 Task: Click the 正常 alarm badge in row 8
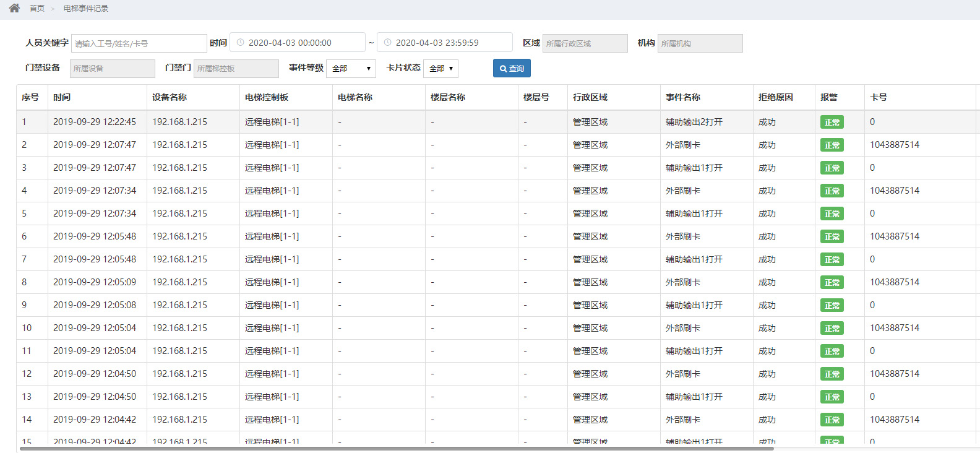[832, 283]
